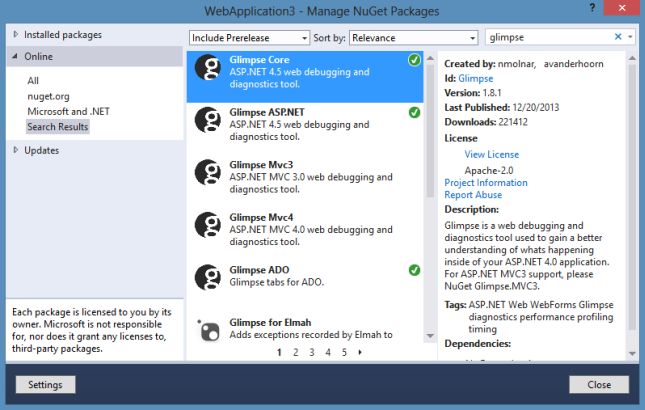
Task: Select the Glimpse ADO package row
Action: 305,287
